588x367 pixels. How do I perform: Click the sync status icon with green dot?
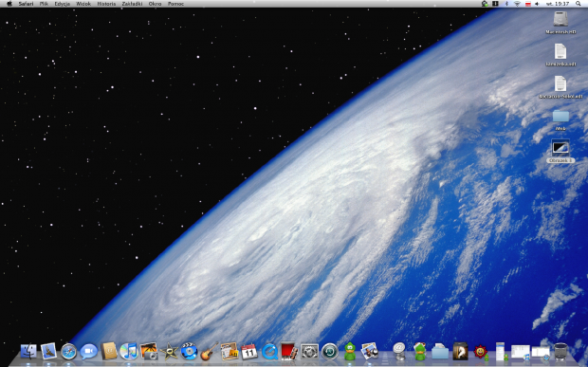click(485, 4)
